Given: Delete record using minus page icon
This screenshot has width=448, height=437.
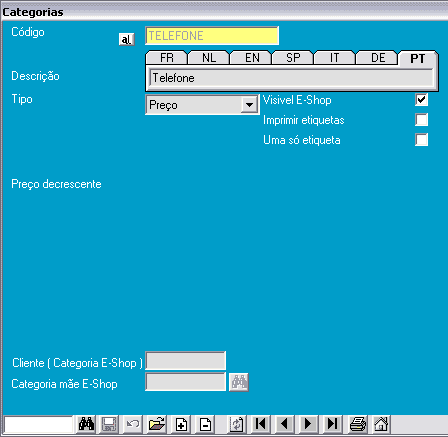Looking at the screenshot, I should coord(205,424).
